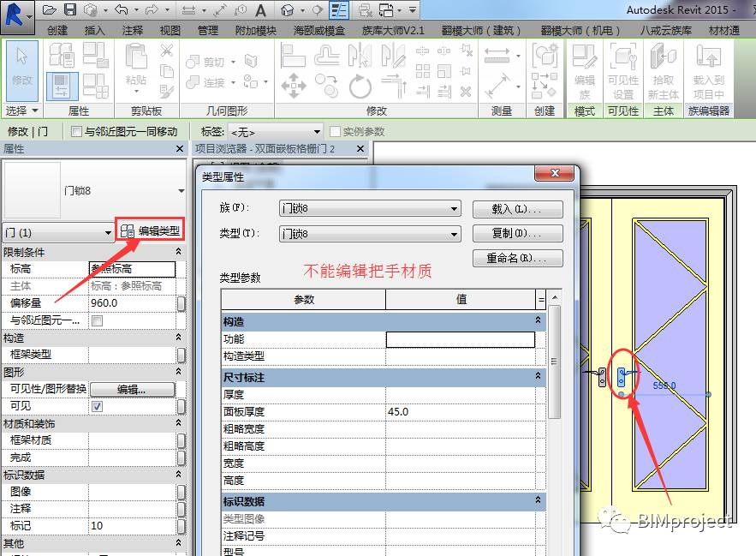Switch to the 插入 ribbon tab
The width and height of the screenshot is (756, 556).
click(94, 30)
